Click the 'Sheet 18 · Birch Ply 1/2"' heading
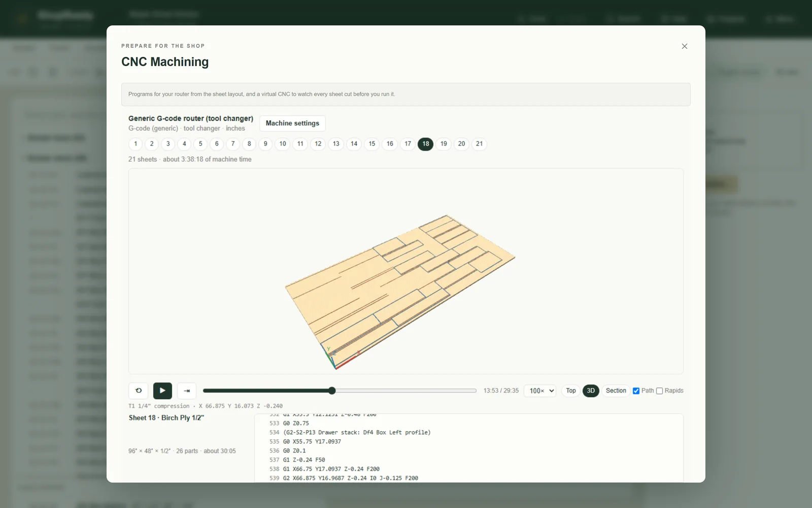 coord(166,418)
